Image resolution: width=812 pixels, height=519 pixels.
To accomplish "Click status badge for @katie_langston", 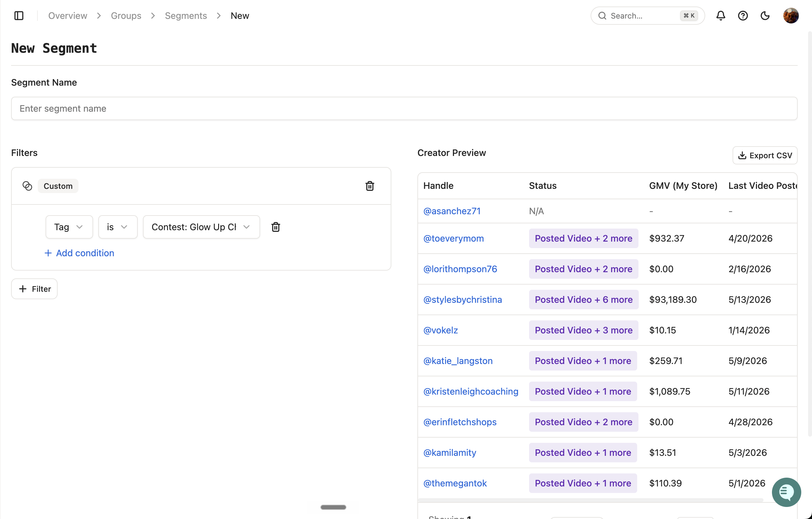I will point(583,360).
